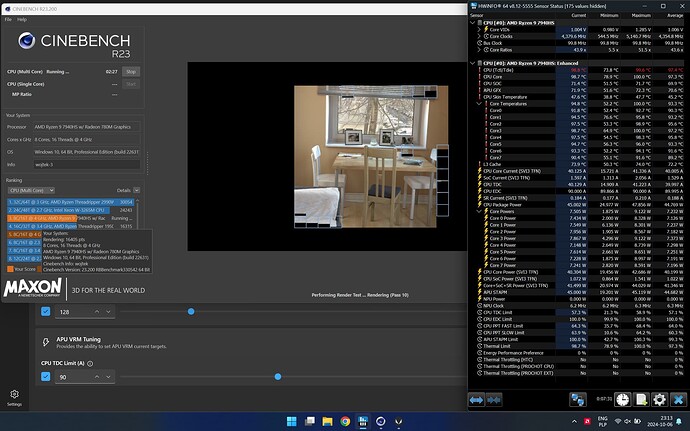Toggle the CPU TDC Limit checkbox

pyautogui.click(x=47, y=376)
